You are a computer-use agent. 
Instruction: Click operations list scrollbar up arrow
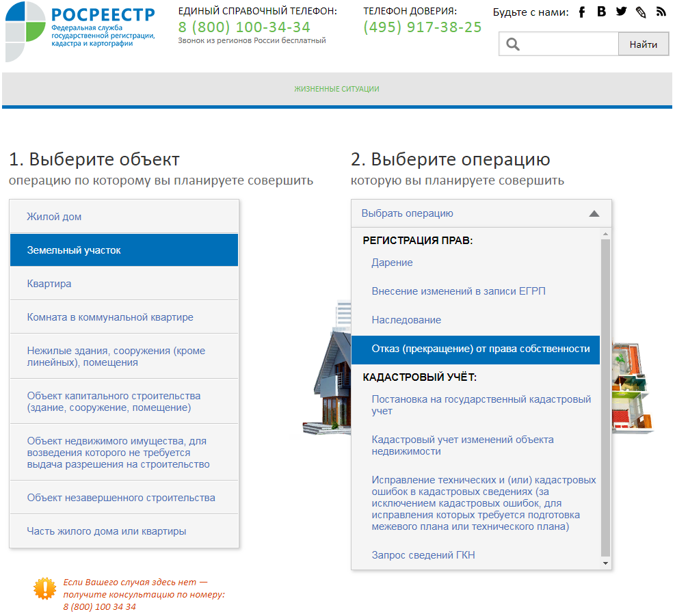point(605,234)
